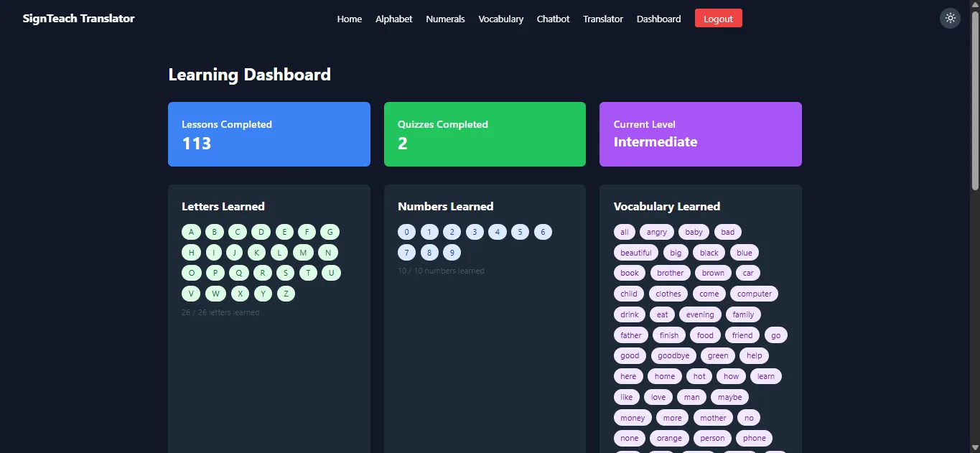Click the 'learn' vocabulary tag
The height and width of the screenshot is (453, 980).
tap(766, 376)
